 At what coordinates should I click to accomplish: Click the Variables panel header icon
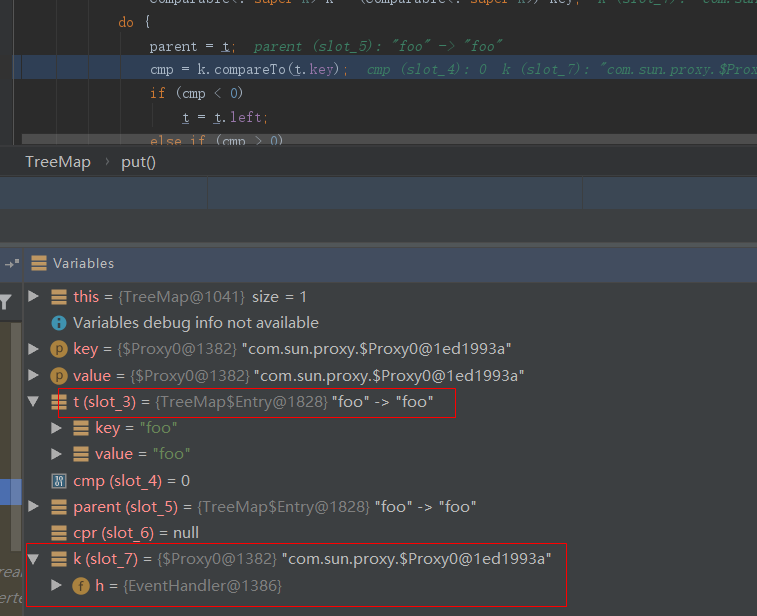[x=39, y=263]
